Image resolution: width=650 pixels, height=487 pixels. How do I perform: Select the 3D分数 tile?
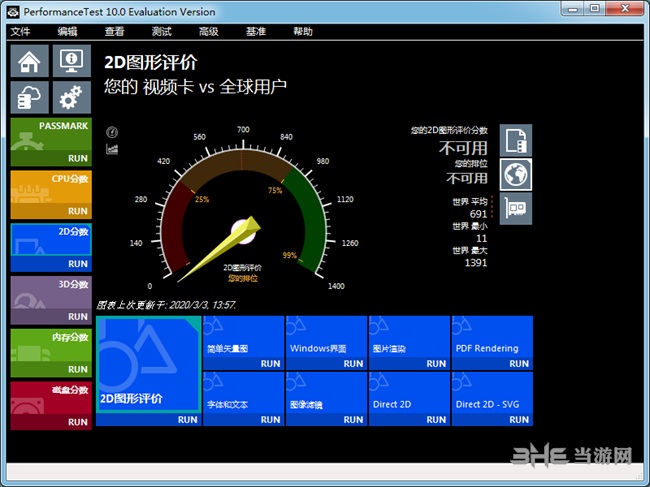[51, 293]
